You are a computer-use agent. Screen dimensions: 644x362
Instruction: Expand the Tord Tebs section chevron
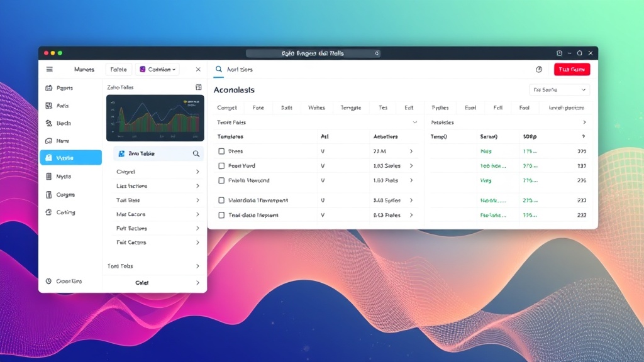point(197,266)
